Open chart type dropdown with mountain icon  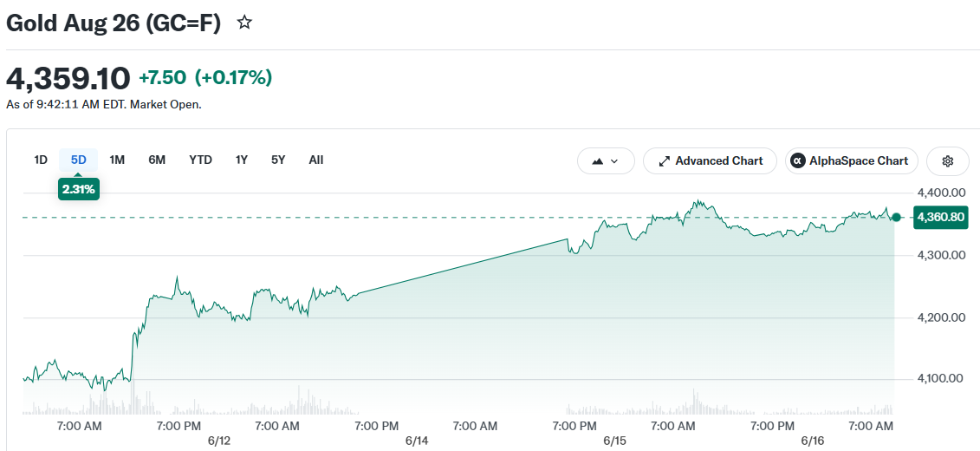point(606,160)
